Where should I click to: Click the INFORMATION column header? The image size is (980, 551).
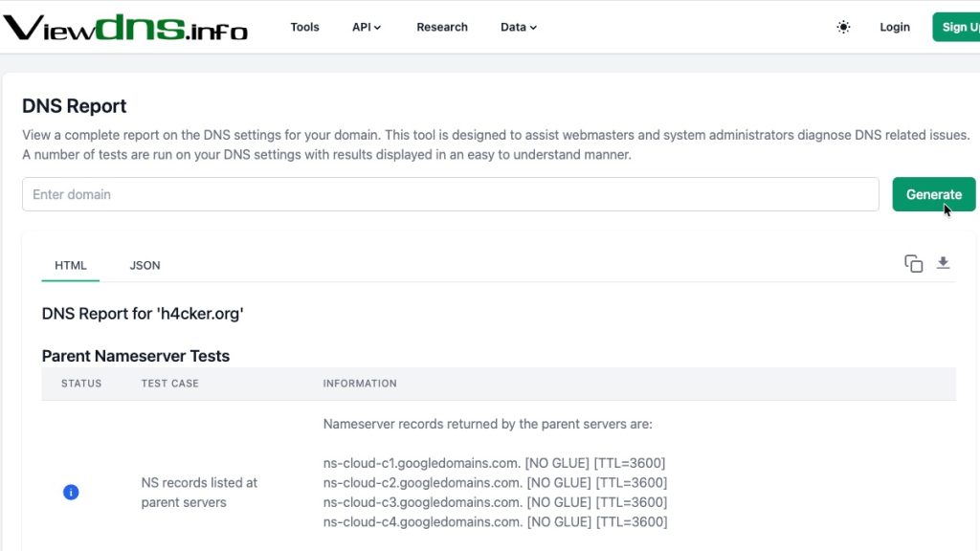coord(360,384)
